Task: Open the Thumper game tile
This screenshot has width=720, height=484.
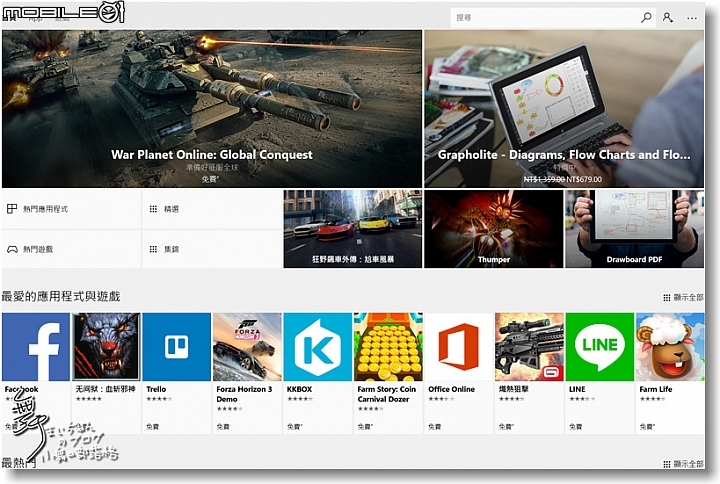Action: pyautogui.click(x=494, y=229)
